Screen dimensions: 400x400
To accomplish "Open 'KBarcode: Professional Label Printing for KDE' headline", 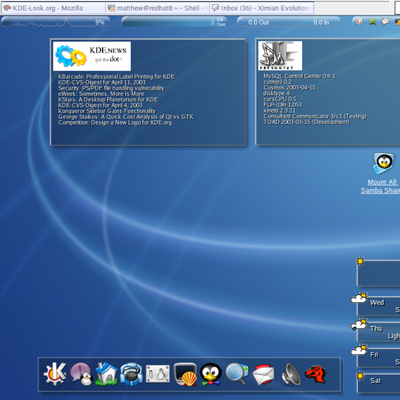I will click(116, 77).
